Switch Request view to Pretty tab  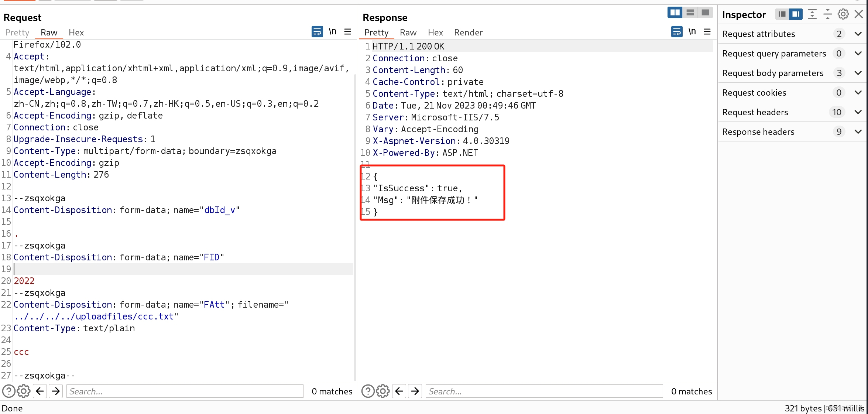[x=17, y=32]
